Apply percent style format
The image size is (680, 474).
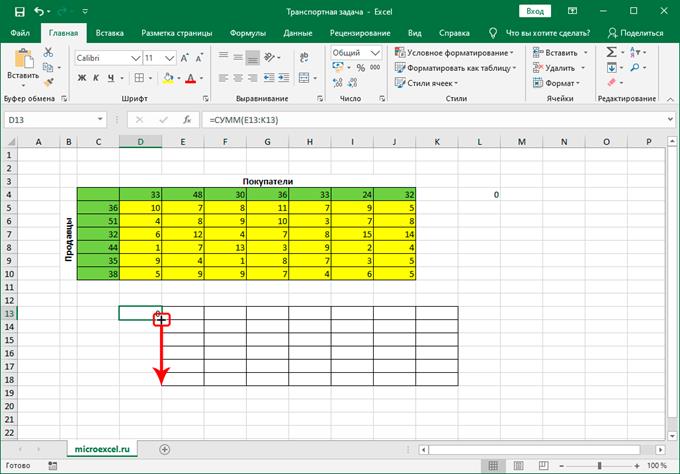click(360, 68)
